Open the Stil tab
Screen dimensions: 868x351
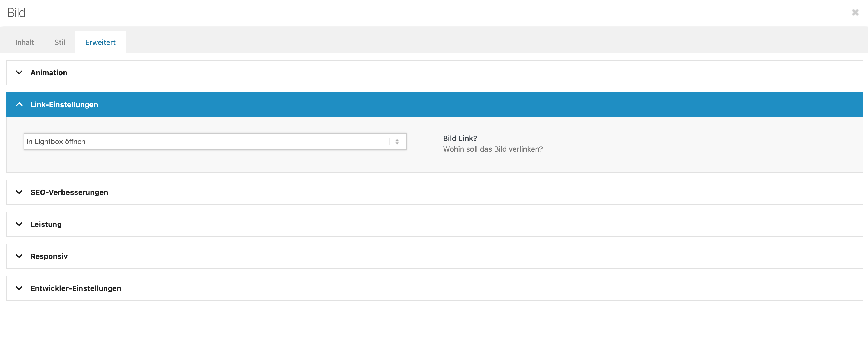point(60,42)
